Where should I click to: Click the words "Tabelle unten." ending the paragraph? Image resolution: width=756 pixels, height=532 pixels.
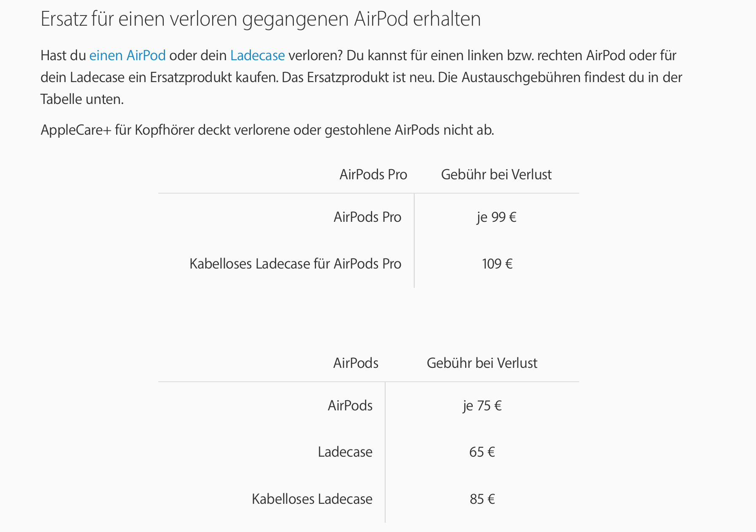pyautogui.click(x=82, y=99)
